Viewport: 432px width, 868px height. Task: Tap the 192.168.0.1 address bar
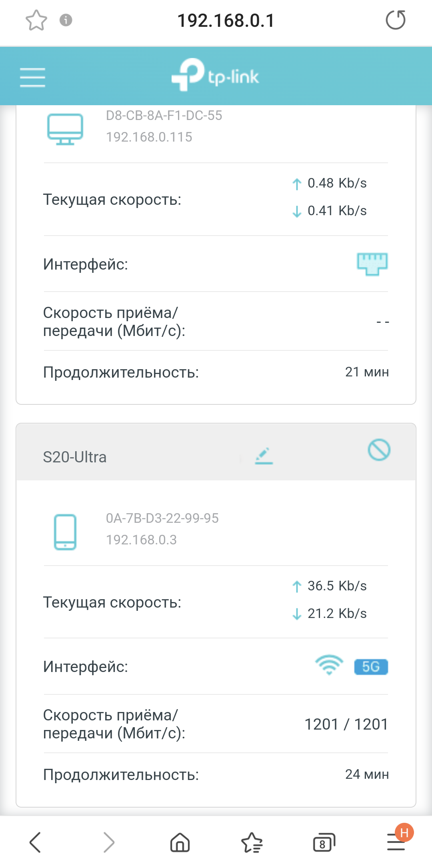tap(226, 20)
